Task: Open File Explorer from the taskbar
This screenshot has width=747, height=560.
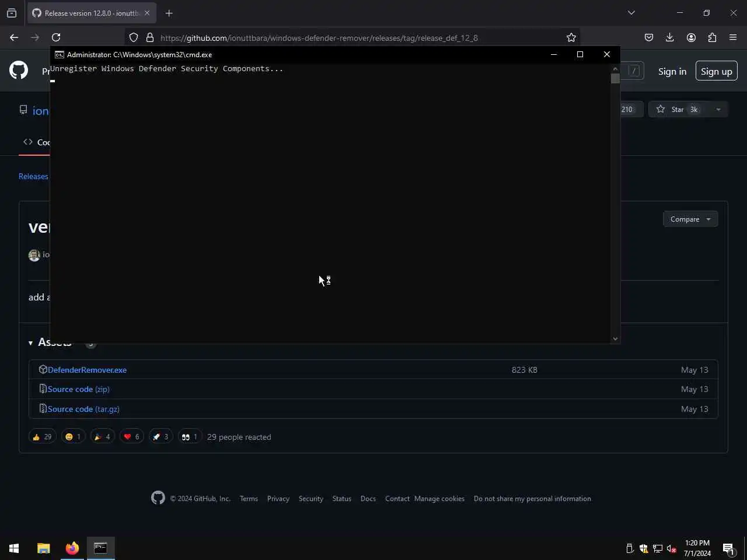Action: [44, 548]
